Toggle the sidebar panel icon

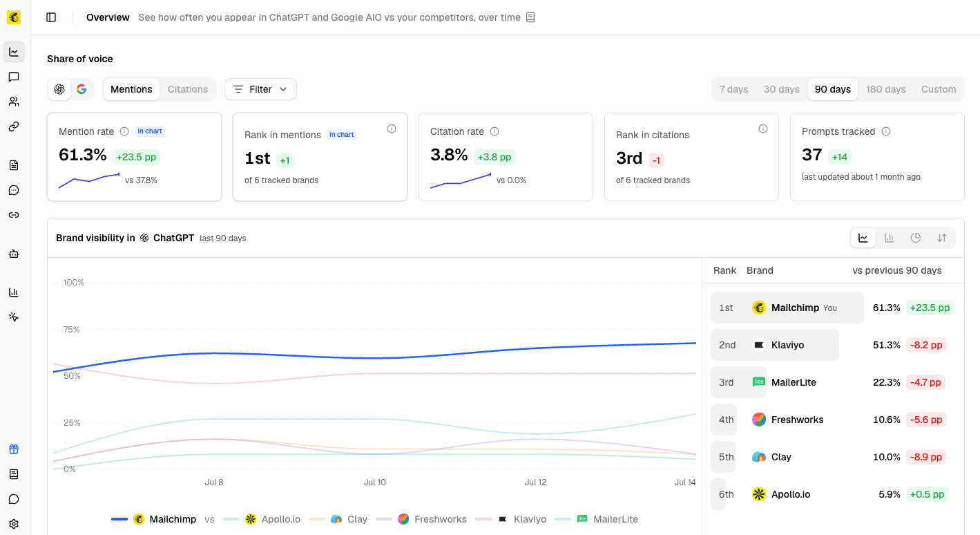(x=51, y=17)
